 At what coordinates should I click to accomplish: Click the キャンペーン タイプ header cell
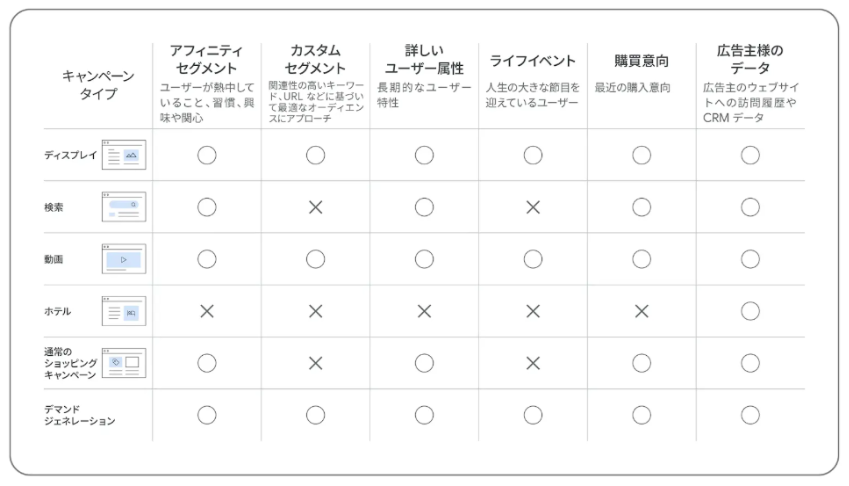pos(98,84)
